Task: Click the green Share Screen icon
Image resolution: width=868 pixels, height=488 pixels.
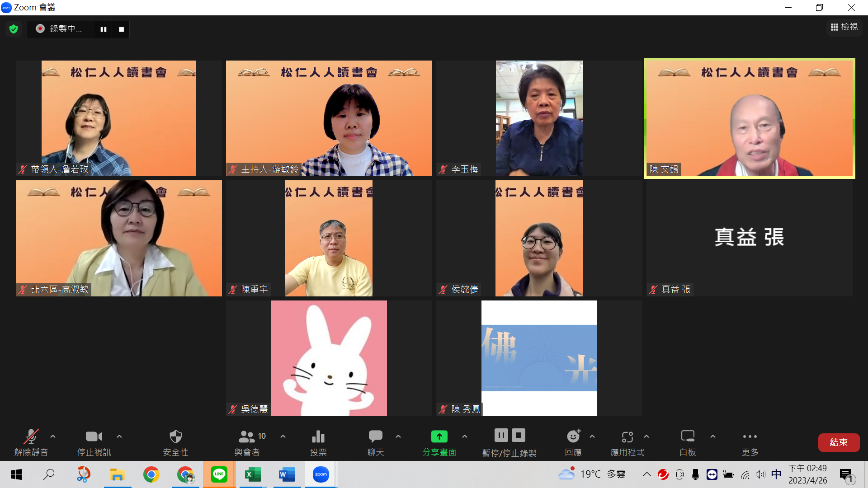Action: [x=439, y=436]
